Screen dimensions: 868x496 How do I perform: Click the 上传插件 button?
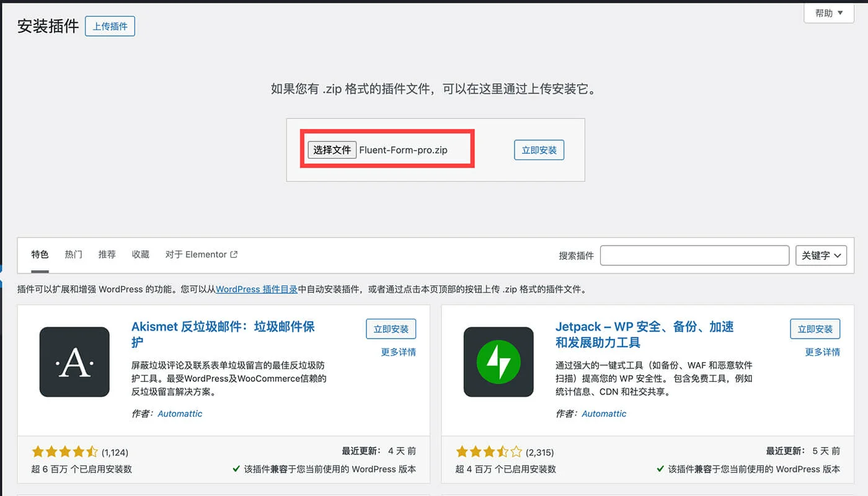[109, 26]
